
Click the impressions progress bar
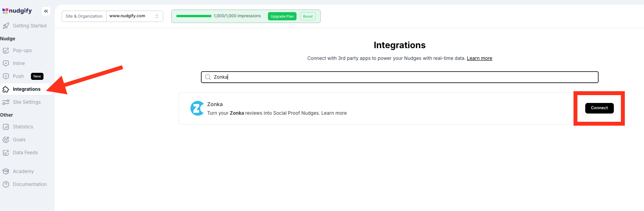pyautogui.click(x=194, y=16)
